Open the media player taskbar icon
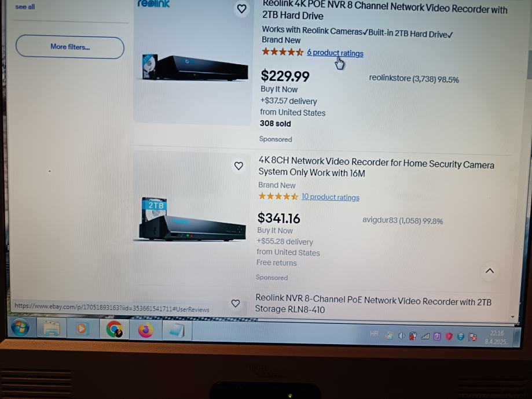Viewport: 532px width, 399px height. pyautogui.click(x=82, y=329)
